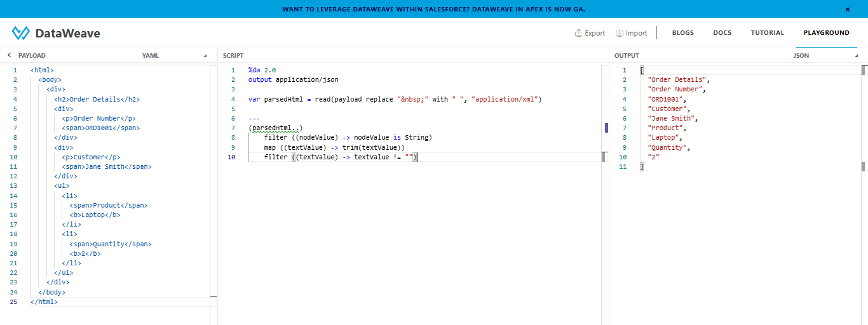Click the '<p>Order Number</p>' payload line
The height and width of the screenshot is (325, 868).
(99, 118)
